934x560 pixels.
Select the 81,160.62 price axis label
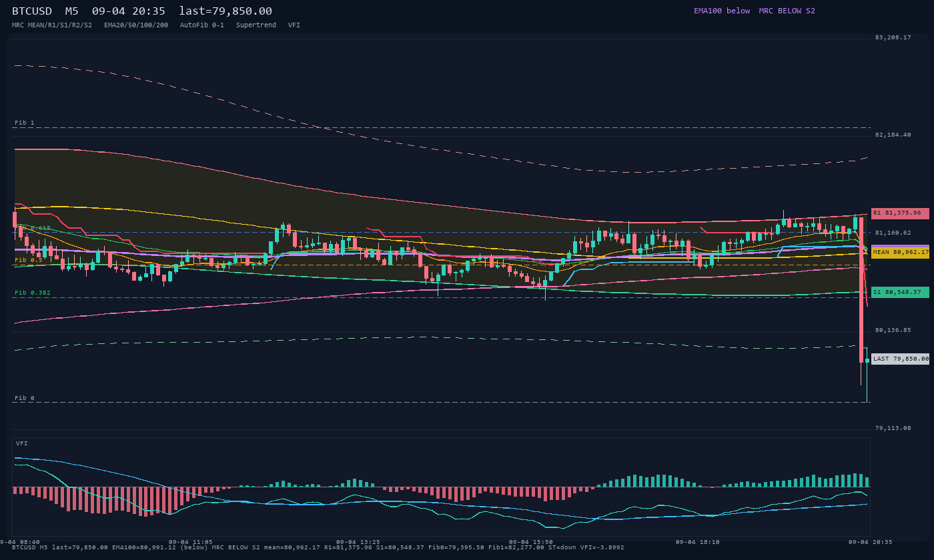point(893,233)
